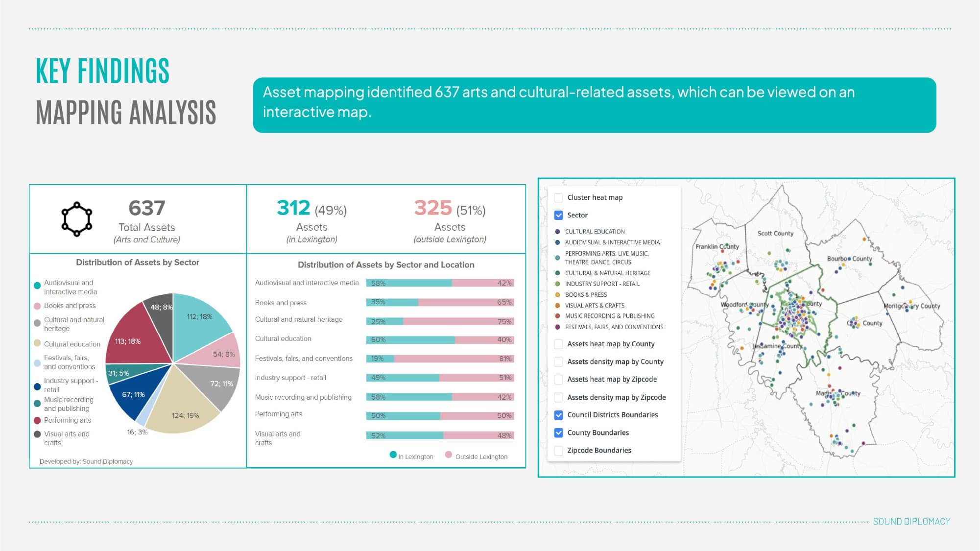Click the Books & Press sector map dot
The image size is (980, 551).
(x=557, y=295)
